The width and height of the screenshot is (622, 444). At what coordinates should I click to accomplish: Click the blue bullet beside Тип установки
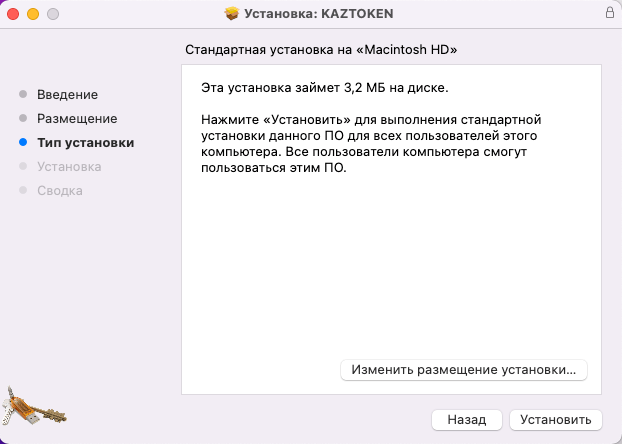(x=23, y=142)
